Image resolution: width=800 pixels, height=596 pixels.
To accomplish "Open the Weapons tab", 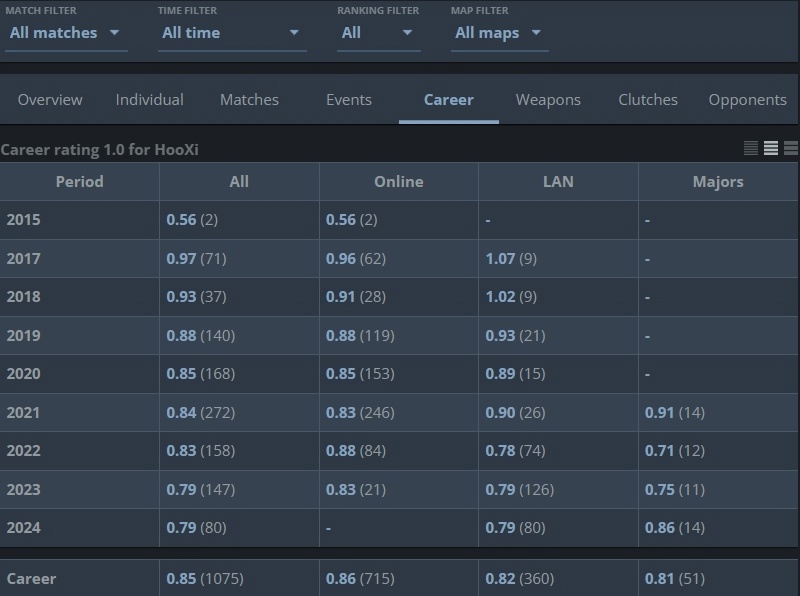I will coord(548,100).
